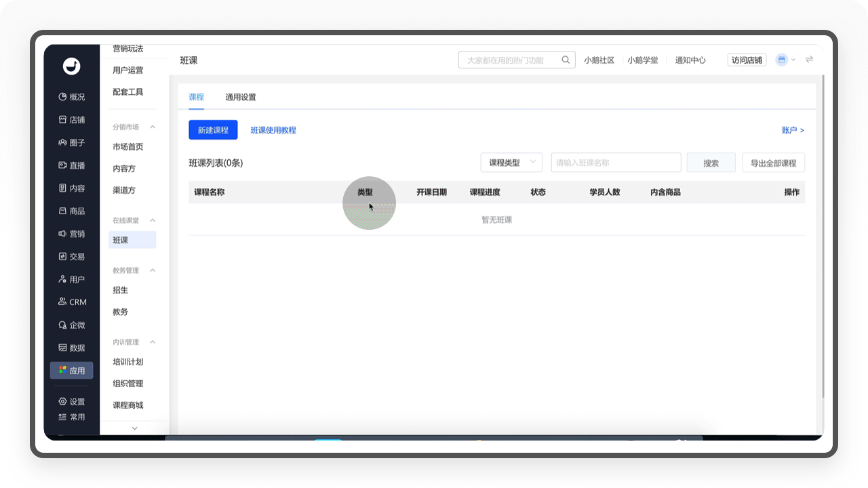Image resolution: width=868 pixels, height=488 pixels.
Task: Switch to the 通用设置 tab
Action: tap(241, 97)
